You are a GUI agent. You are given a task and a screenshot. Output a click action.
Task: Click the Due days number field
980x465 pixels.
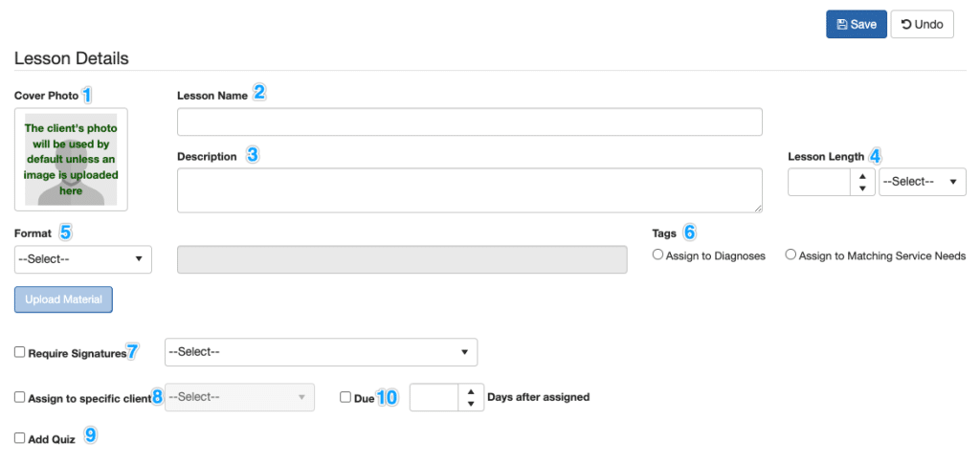pos(434,397)
